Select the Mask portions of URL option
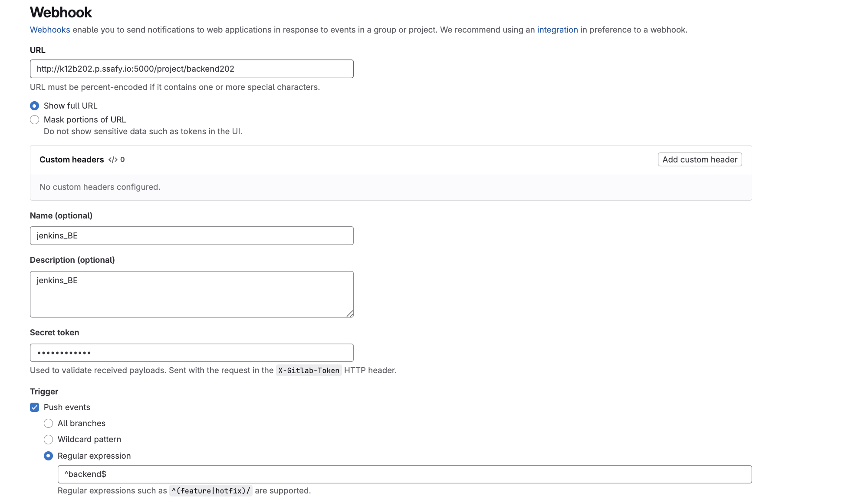 (x=35, y=119)
